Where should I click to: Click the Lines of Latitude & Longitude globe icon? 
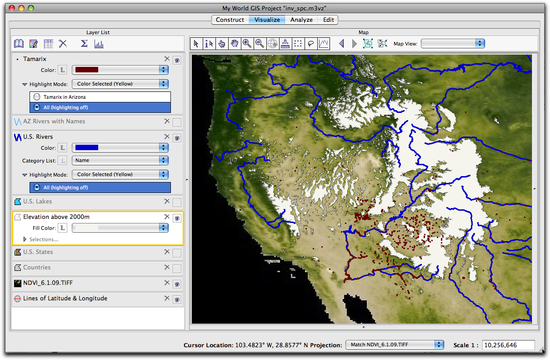(x=18, y=299)
